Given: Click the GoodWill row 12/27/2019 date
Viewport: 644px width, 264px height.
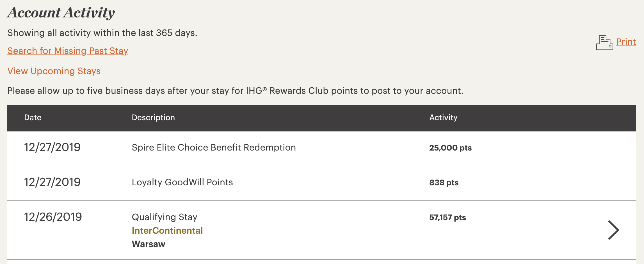Looking at the screenshot, I should click(52, 182).
